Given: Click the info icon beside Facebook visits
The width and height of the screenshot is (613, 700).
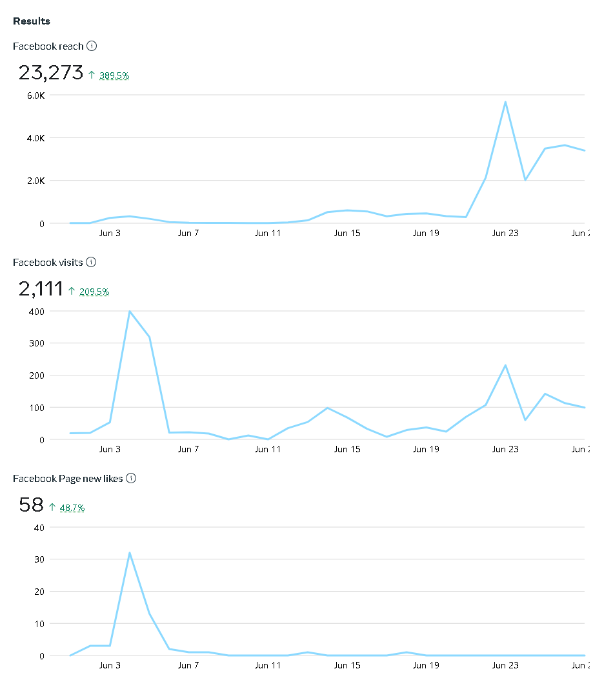Looking at the screenshot, I should pyautogui.click(x=91, y=262).
